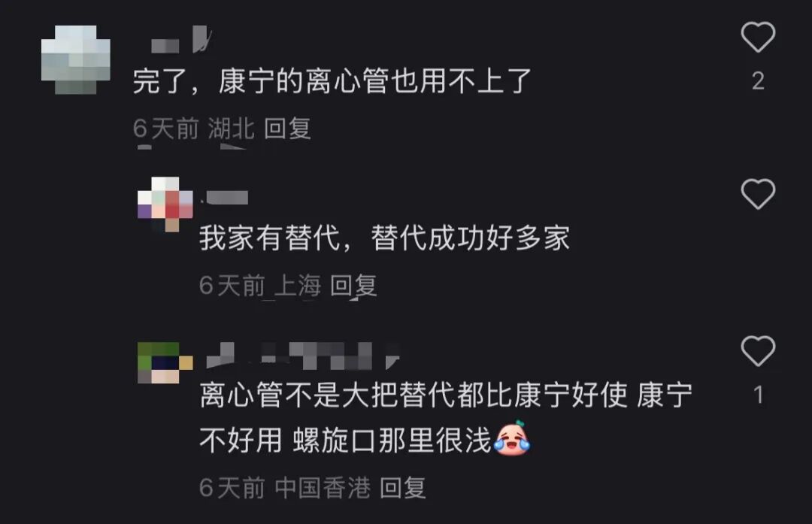
Task: Choose 回复 under the 中国香港 comment
Action: tap(403, 487)
